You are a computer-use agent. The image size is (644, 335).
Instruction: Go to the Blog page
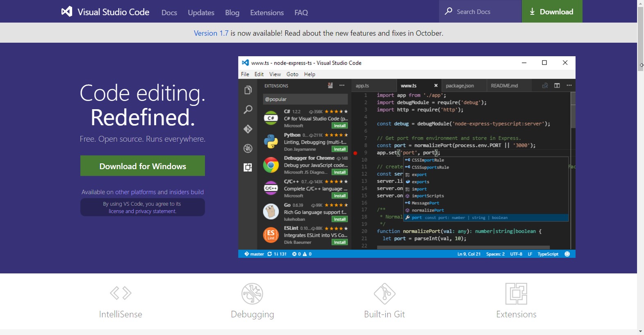click(x=232, y=13)
